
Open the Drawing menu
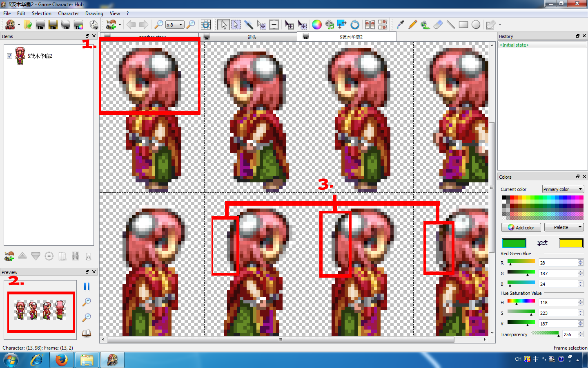[94, 13]
